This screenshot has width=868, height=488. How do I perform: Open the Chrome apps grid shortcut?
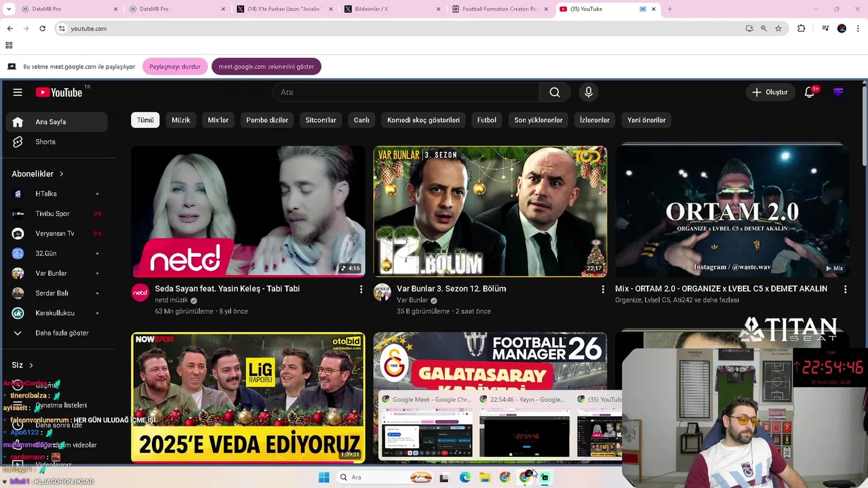tap(9, 45)
